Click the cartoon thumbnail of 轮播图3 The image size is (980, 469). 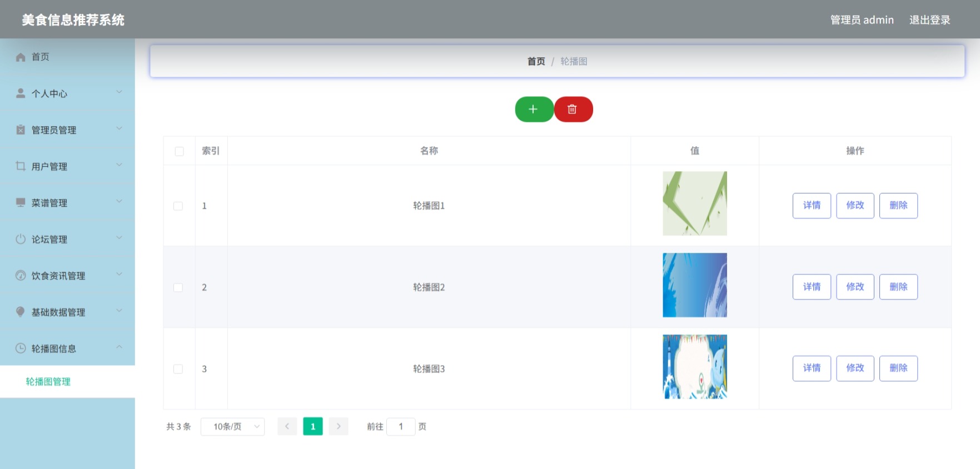(695, 367)
